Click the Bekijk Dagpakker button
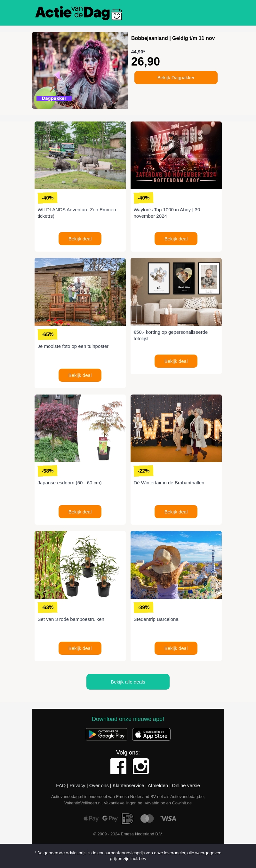256x868 pixels. point(176,77)
